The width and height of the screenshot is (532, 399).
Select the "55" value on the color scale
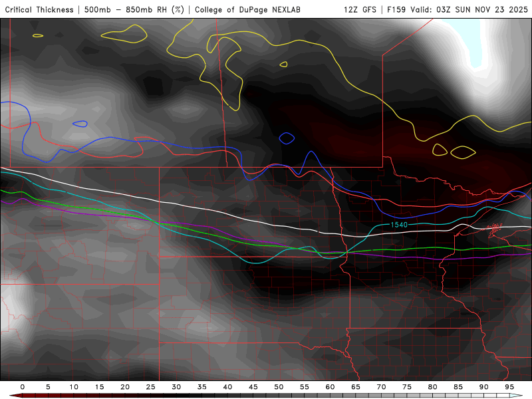(305, 387)
